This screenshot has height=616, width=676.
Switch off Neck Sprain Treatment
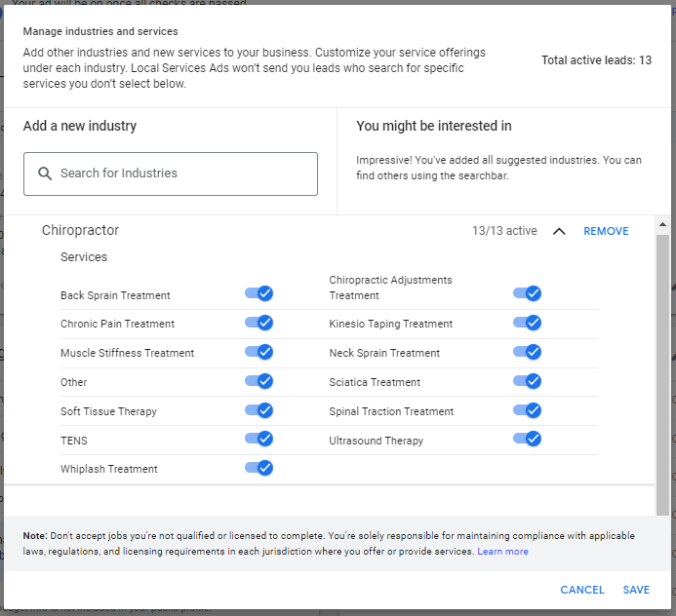[x=527, y=353]
